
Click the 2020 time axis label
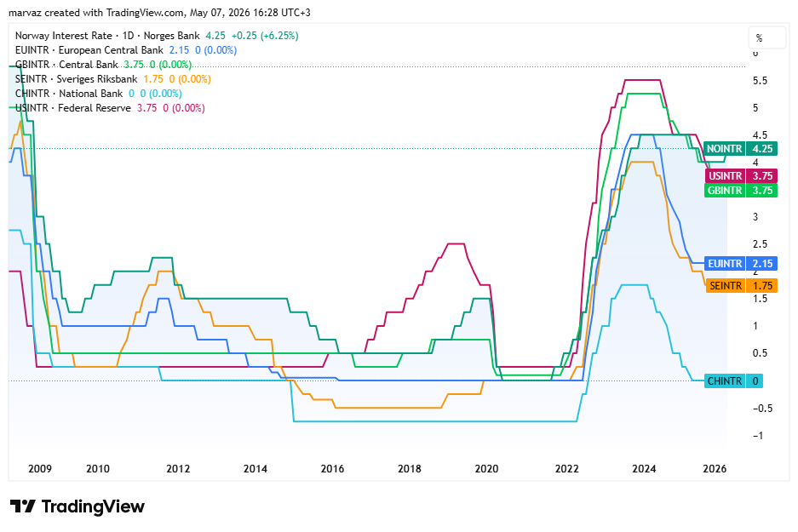click(486, 469)
